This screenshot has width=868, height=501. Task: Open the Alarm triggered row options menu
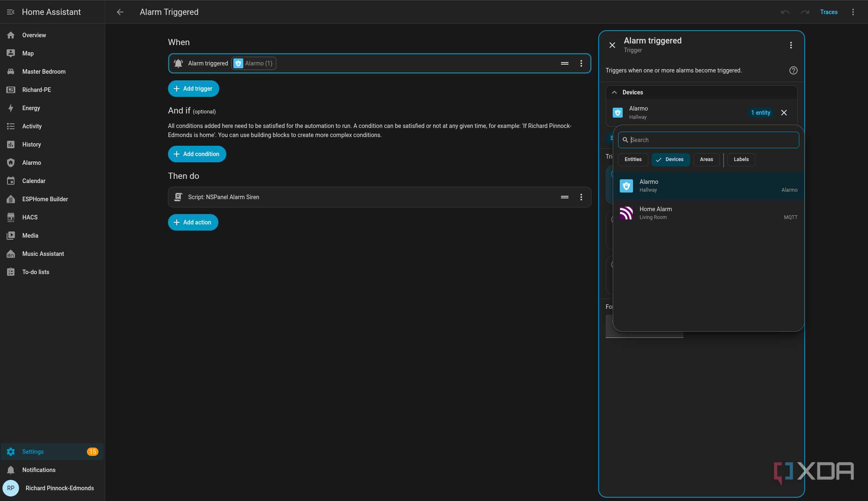[581, 63]
